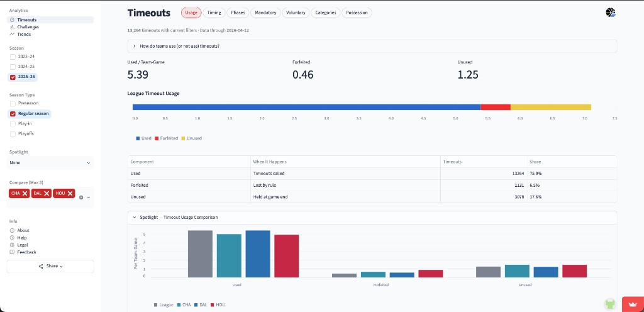
Task: Click the Help question icon
Action: click(13, 238)
